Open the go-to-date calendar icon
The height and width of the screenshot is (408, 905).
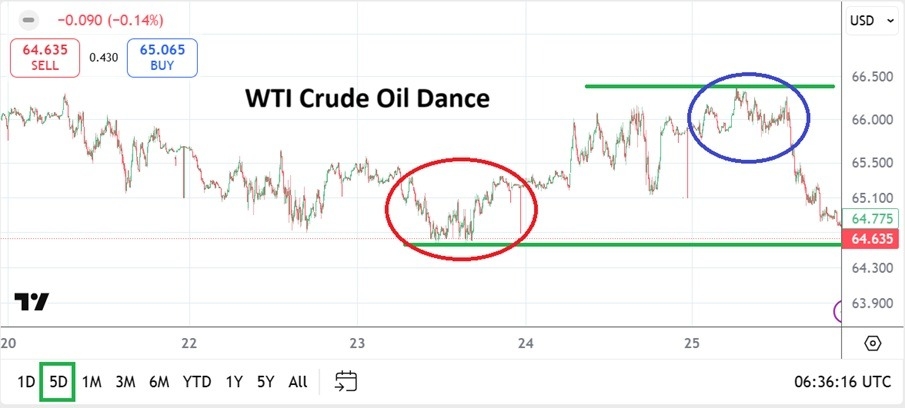click(346, 381)
